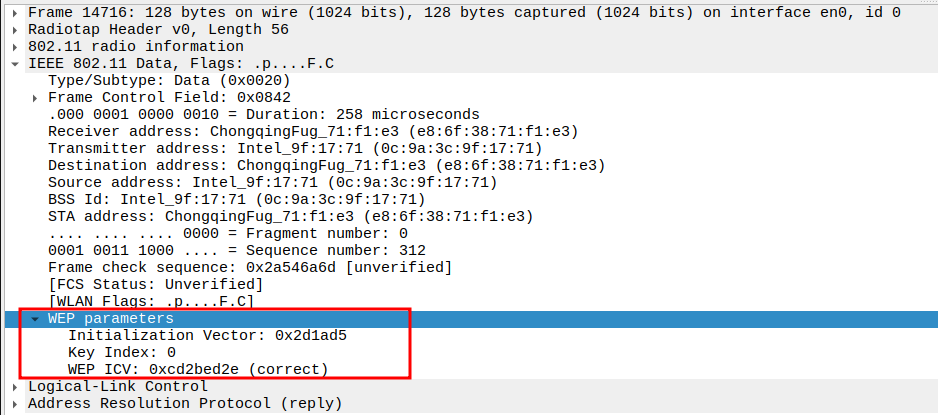This screenshot has width=938, height=415.
Task: Expand the Logical-Link Control section
Action: click(x=16, y=387)
